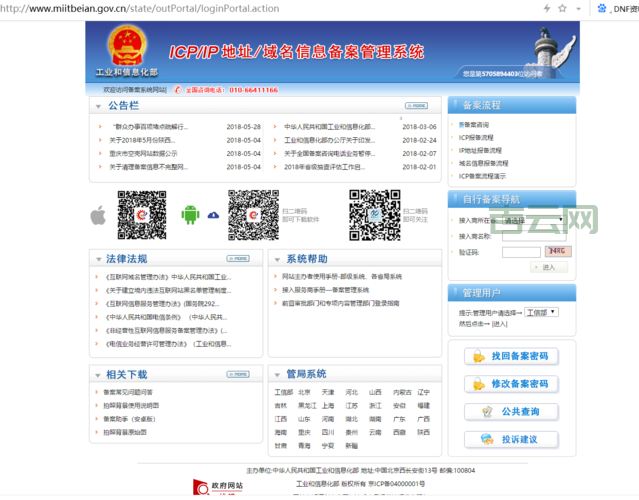Open 域名信息报备流程 link
Screen dimensions: 639x500
(x=483, y=163)
